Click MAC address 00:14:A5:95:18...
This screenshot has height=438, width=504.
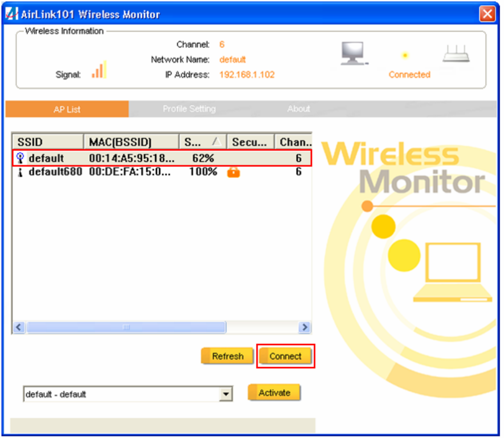pyautogui.click(x=132, y=158)
